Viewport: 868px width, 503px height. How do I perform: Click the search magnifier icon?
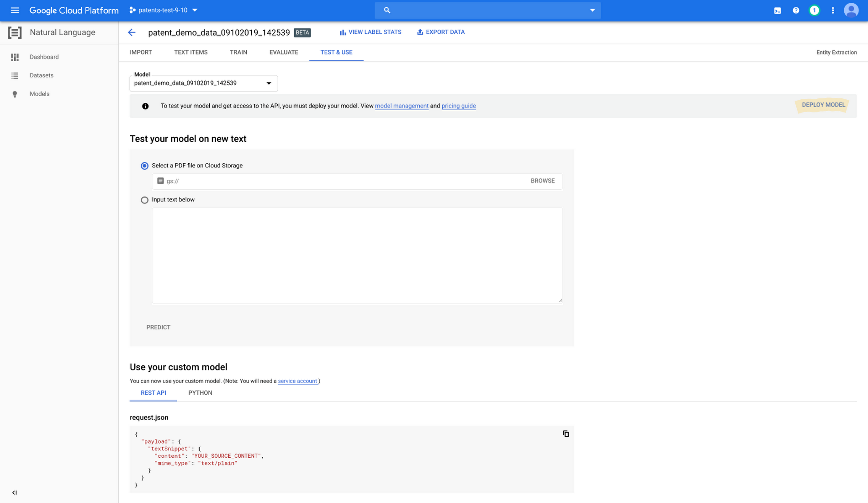tap(387, 10)
